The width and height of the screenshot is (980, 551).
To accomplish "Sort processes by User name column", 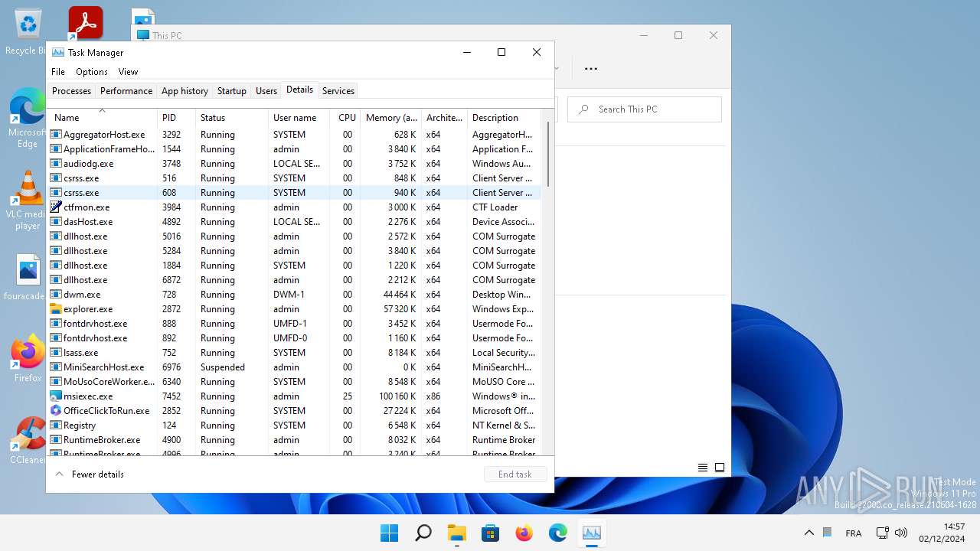I will tap(299, 118).
